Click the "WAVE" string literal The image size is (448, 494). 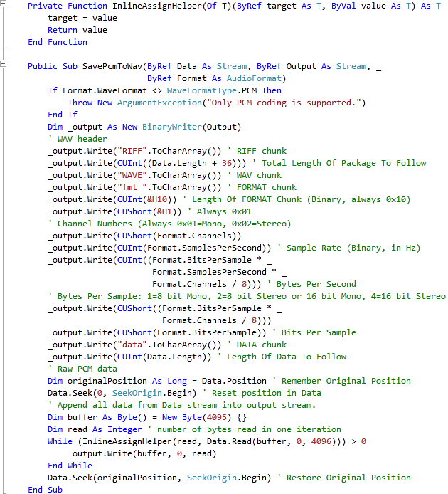(132, 176)
